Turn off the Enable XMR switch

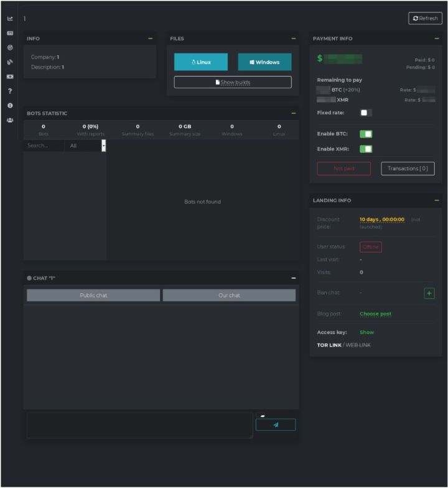point(366,149)
